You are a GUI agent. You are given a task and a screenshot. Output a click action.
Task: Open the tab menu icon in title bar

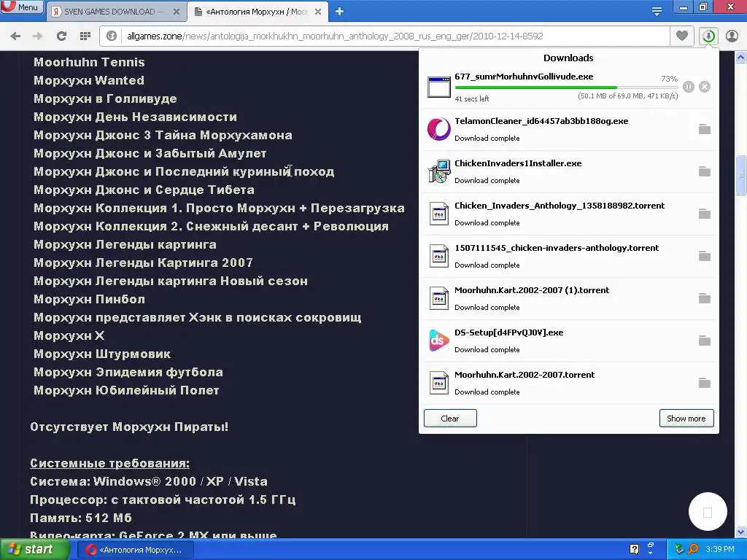(657, 12)
